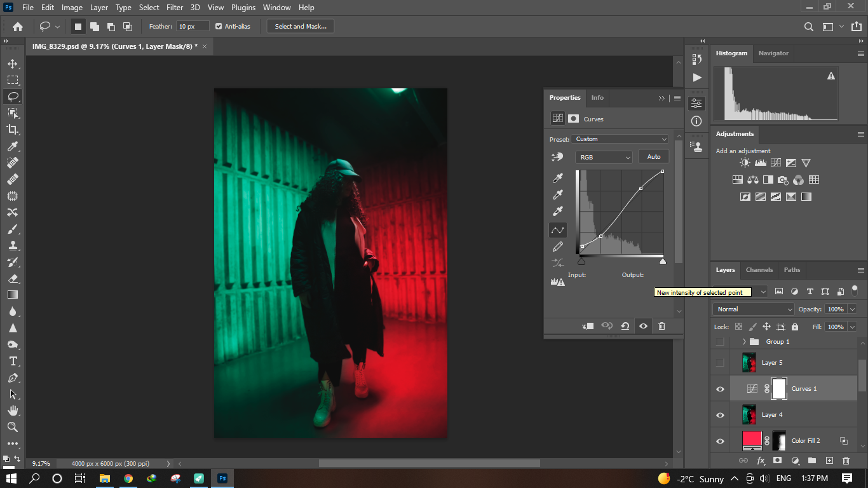This screenshot has height=488, width=868.
Task: Select the Pen tool in toolbar
Action: pos(12,377)
